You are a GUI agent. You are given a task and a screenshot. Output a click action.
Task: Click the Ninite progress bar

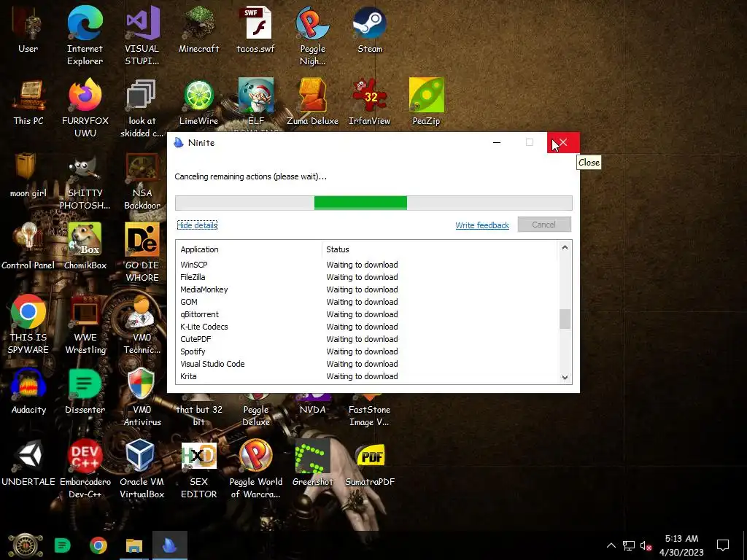tap(373, 203)
